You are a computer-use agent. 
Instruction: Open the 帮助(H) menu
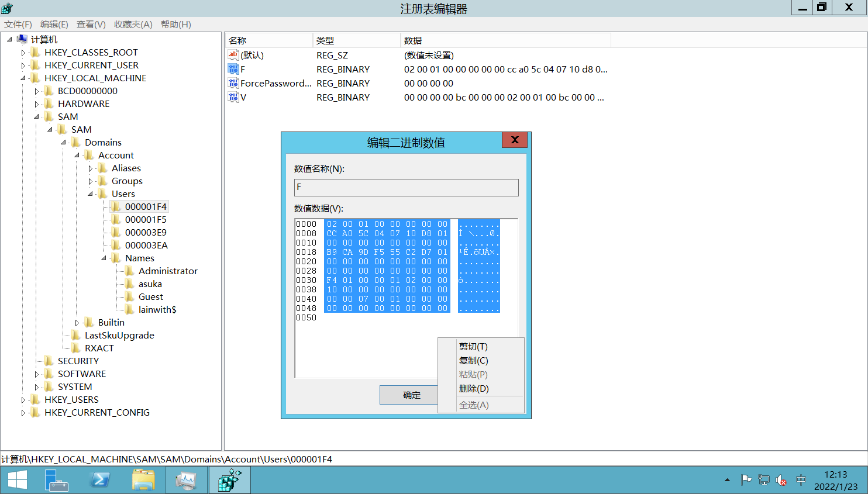[x=176, y=24]
